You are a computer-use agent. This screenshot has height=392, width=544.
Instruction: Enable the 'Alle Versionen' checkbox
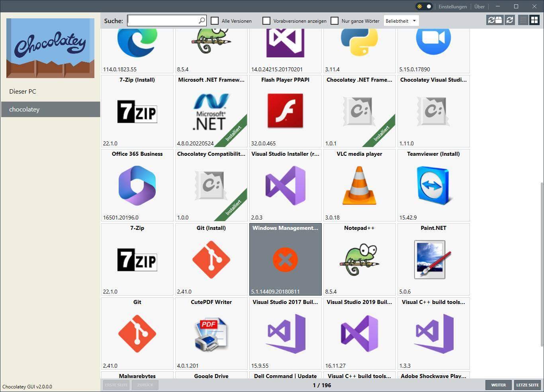coord(215,21)
